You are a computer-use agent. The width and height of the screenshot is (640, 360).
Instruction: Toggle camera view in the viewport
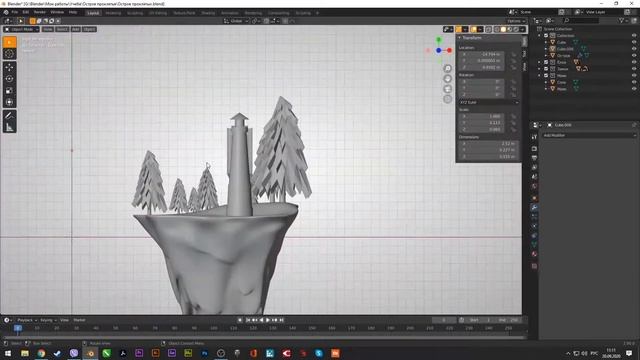pos(448,89)
